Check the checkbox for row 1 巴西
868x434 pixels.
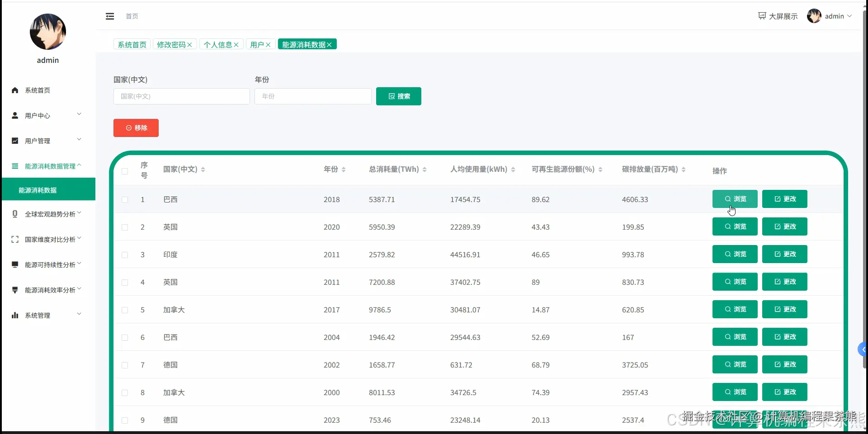tap(124, 200)
